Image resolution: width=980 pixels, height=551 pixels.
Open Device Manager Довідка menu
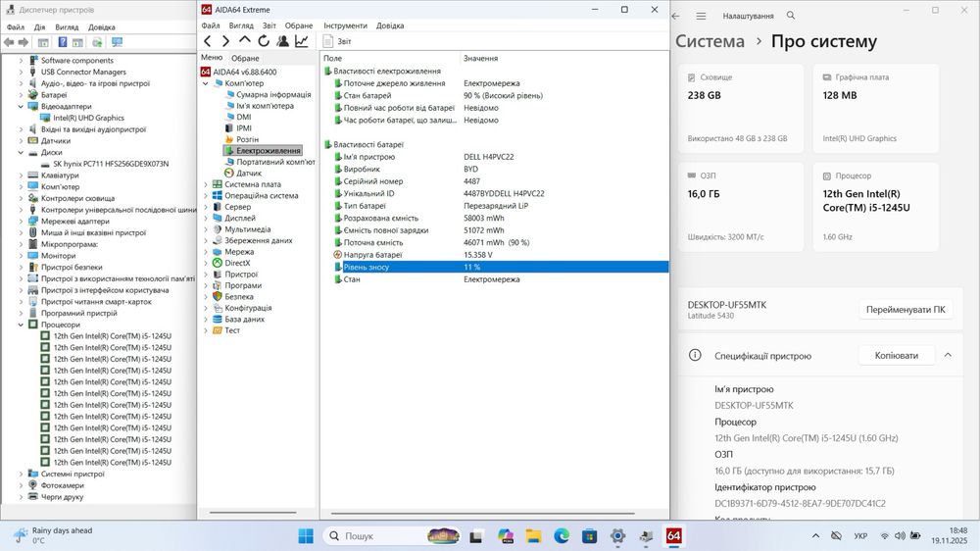tap(101, 27)
